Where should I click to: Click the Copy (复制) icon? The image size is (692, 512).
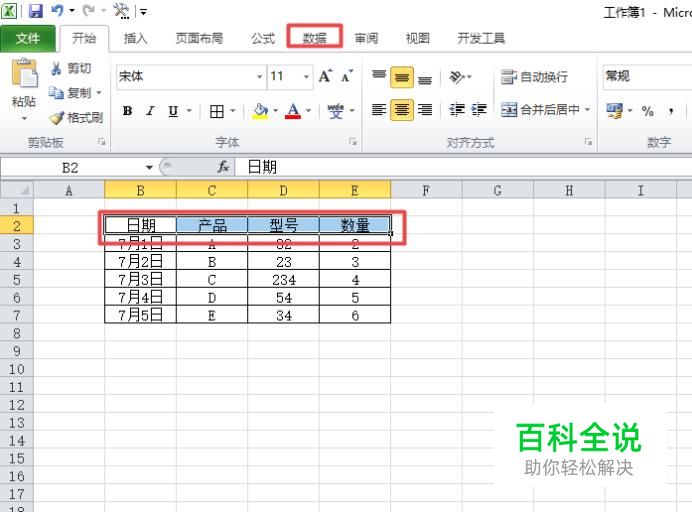pos(56,93)
